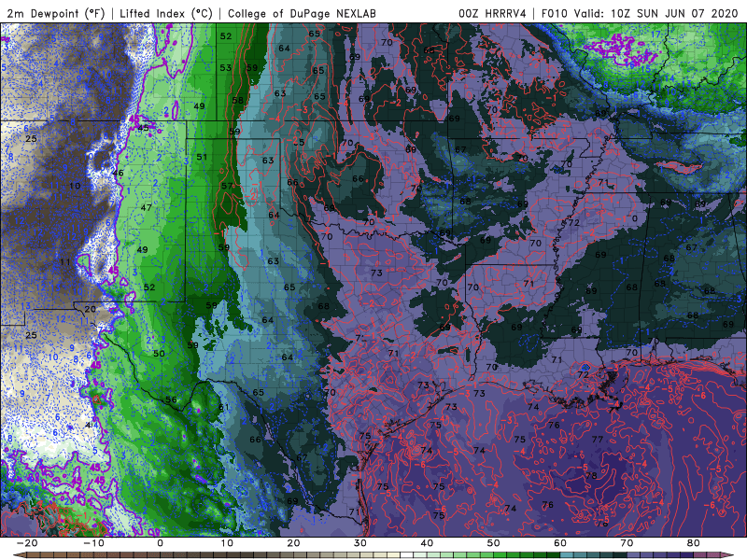Click the 'Lifted Index (°C)' title text
The height and width of the screenshot is (560, 747).
coord(166,13)
